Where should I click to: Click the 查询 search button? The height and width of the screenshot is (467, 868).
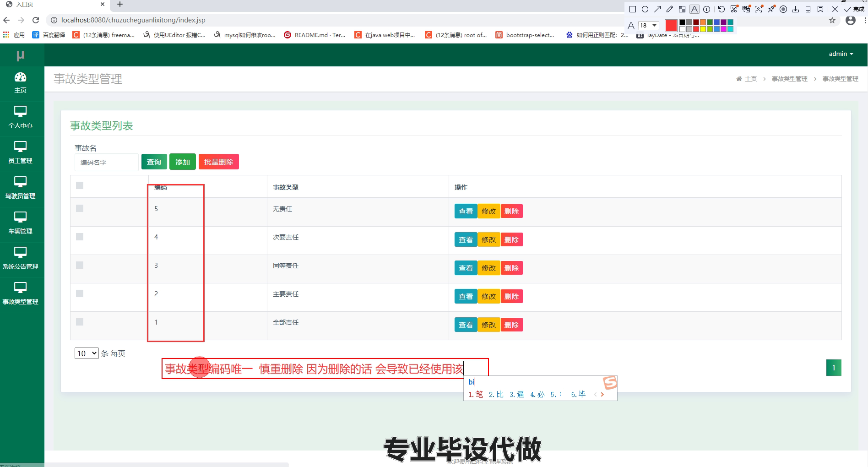(154, 162)
